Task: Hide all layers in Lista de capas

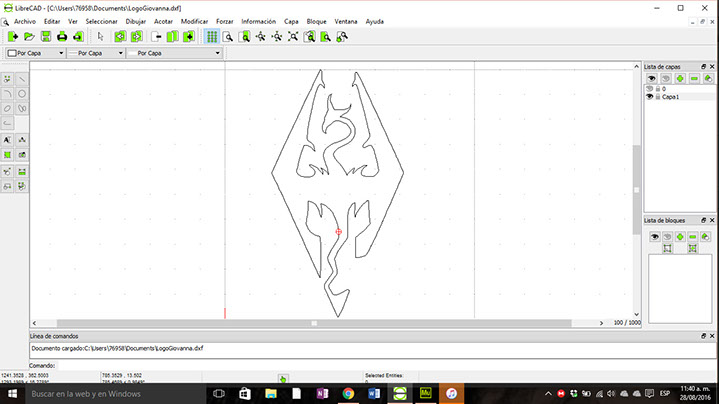Action: [x=666, y=78]
